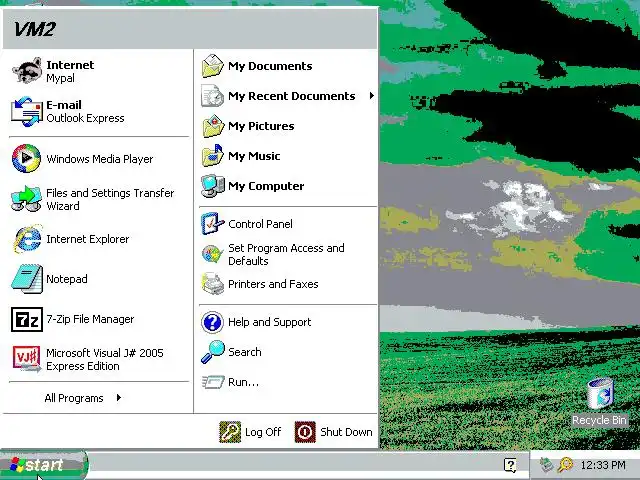The height and width of the screenshot is (480, 640).
Task: Start Files and Settings Transfer Wizard icon
Action: pyautogui.click(x=27, y=199)
